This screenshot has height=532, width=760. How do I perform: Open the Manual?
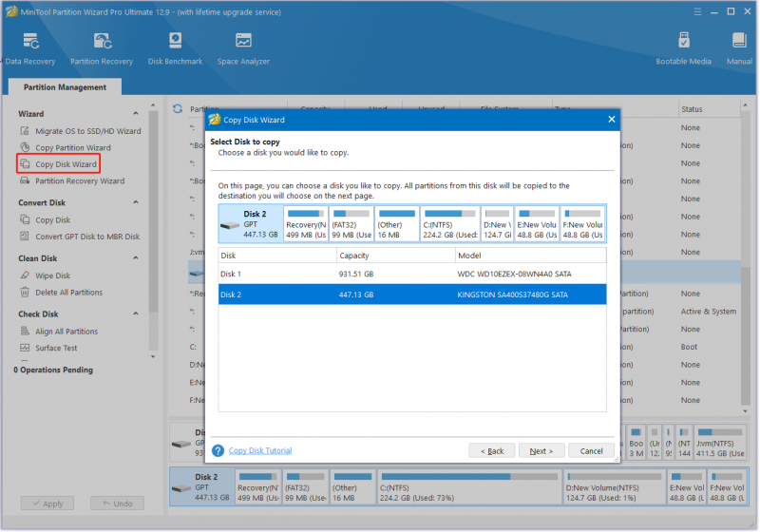pyautogui.click(x=739, y=48)
